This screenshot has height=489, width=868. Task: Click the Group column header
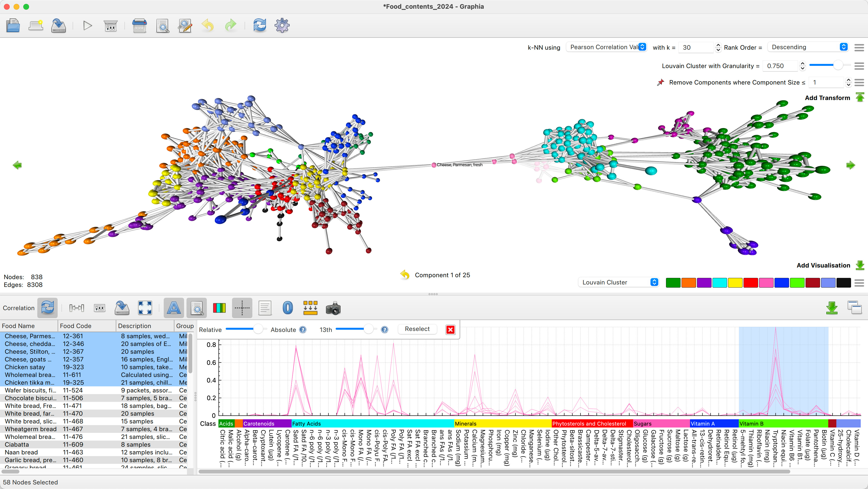pyautogui.click(x=185, y=326)
